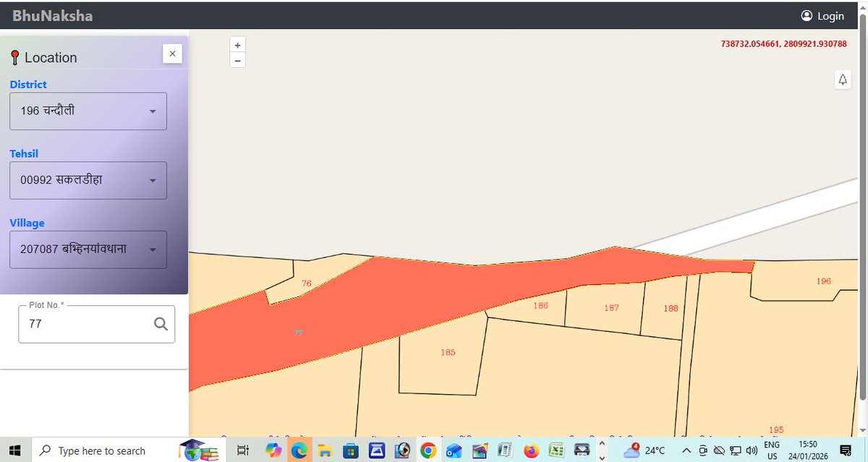
Task: Open the notification center icon
Action: (845, 450)
